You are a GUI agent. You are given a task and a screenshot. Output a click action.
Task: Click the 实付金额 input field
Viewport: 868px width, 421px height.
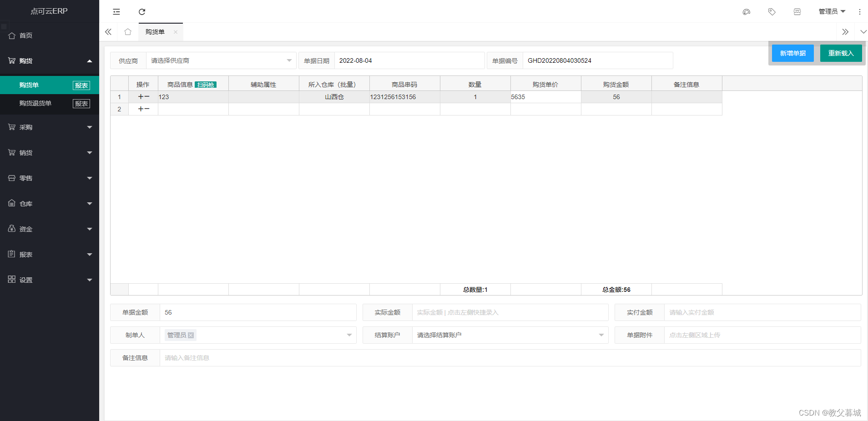tap(762, 312)
